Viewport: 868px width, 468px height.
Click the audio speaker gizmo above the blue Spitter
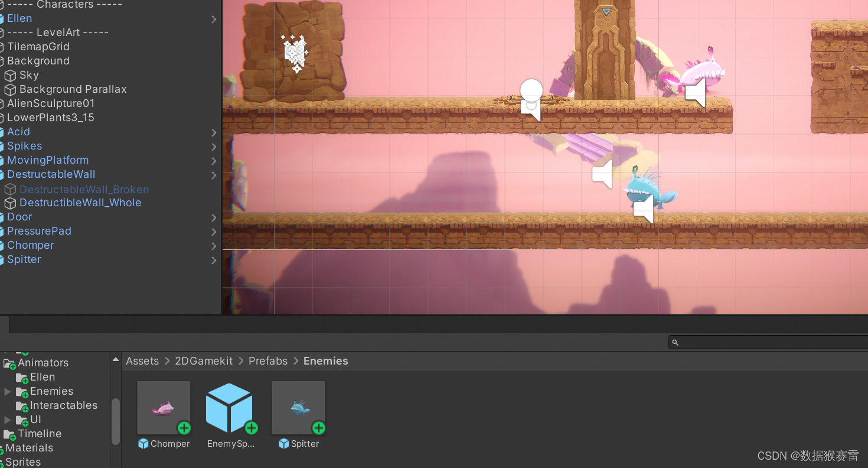[602, 174]
